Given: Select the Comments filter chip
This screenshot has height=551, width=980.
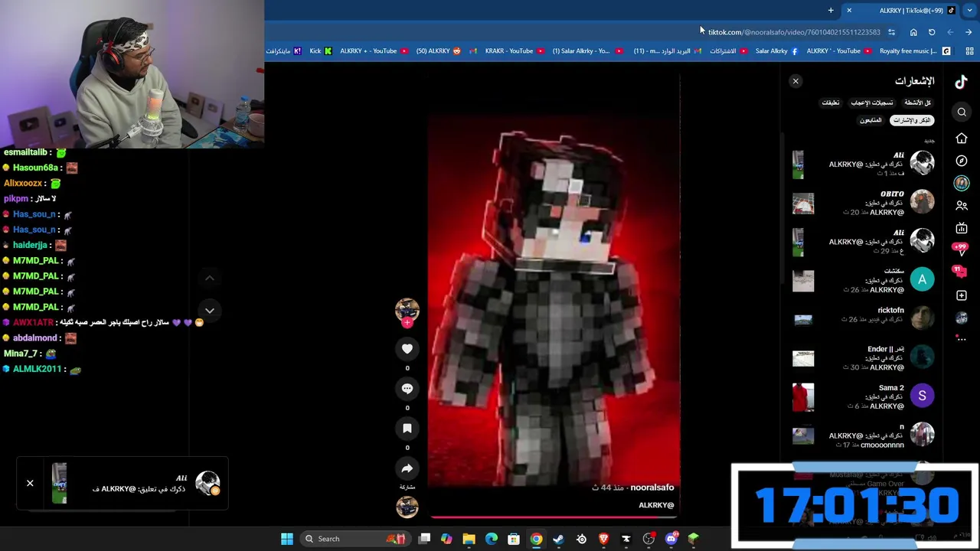Looking at the screenshot, I should coord(831,103).
